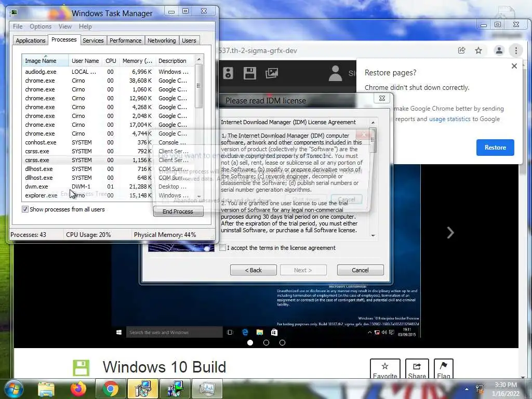
Task: Go to next screenshot with right chevron
Action: coord(450,232)
